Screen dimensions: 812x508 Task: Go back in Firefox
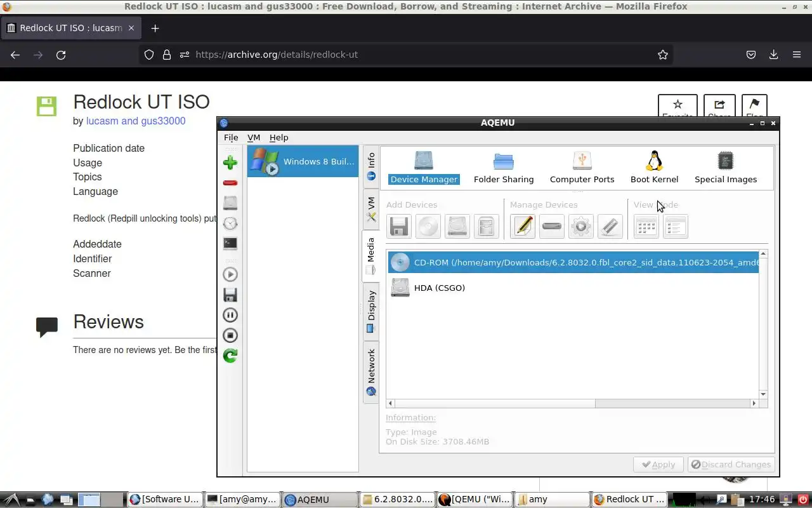15,55
